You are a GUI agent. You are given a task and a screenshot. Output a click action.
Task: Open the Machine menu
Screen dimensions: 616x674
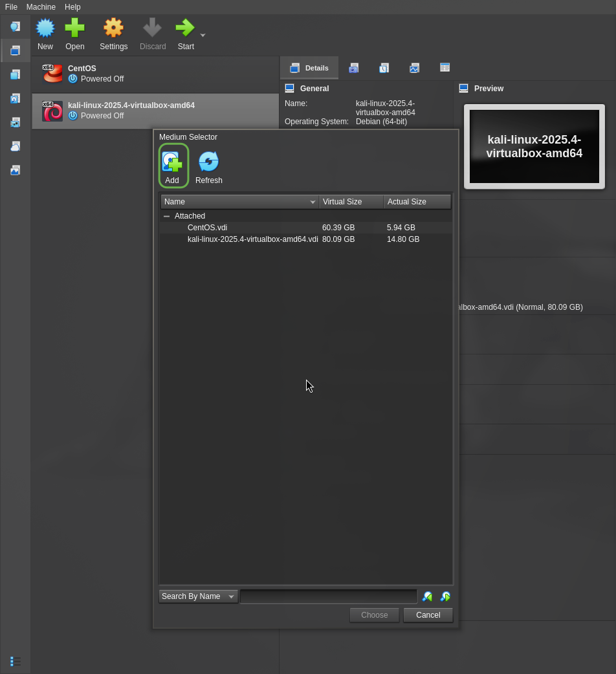coord(41,7)
